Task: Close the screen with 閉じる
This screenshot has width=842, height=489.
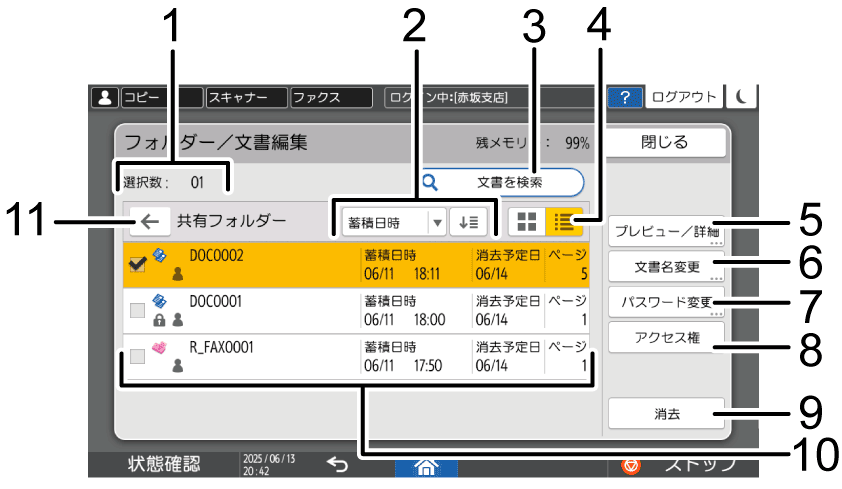Action: (665, 143)
